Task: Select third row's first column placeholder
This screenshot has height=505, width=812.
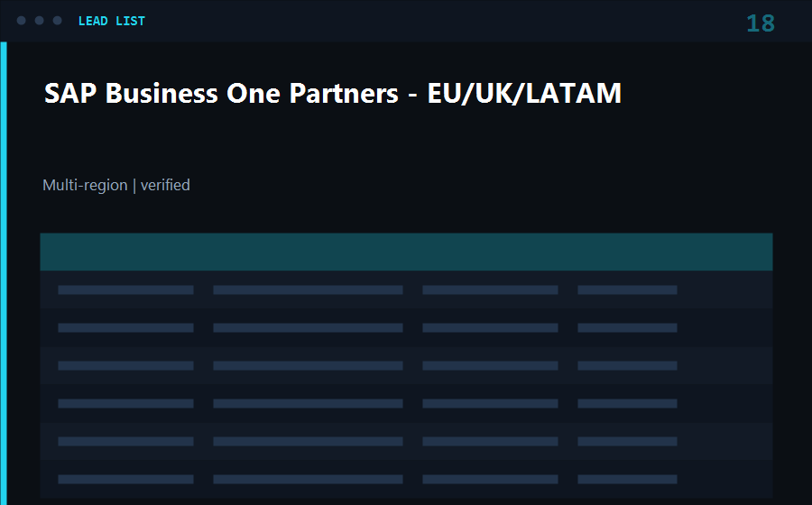Action: click(x=125, y=365)
